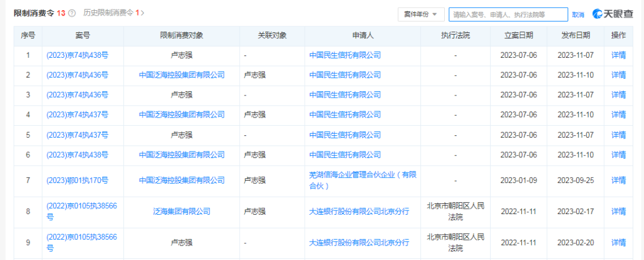The height and width of the screenshot is (260, 644).
Task: Open 中国泛海控股集团有限公司 in row 6
Action: [181, 155]
